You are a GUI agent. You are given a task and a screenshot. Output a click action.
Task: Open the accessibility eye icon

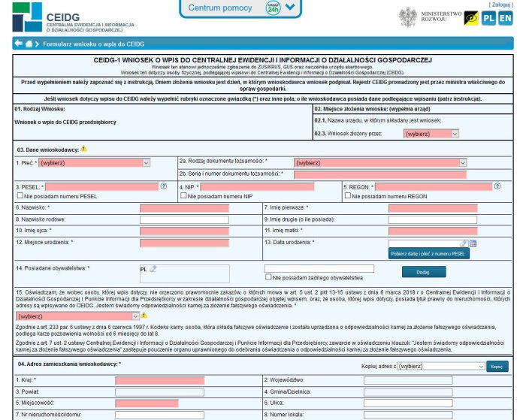tap(471, 17)
